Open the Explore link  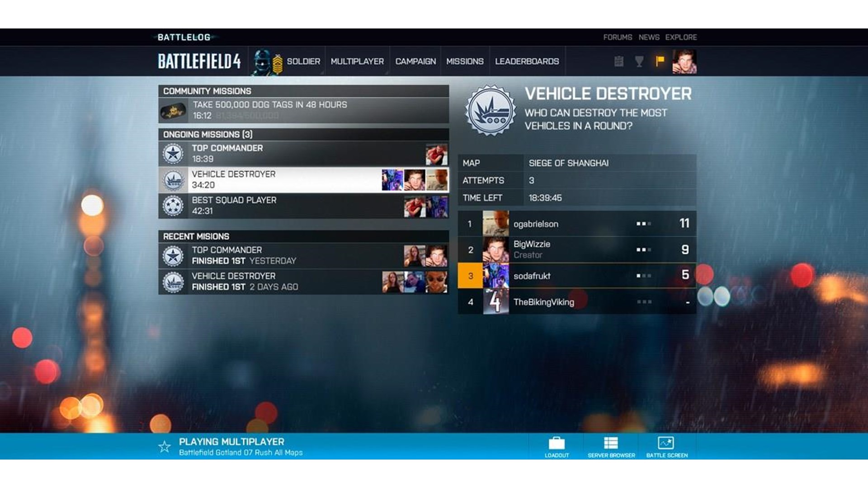click(681, 38)
